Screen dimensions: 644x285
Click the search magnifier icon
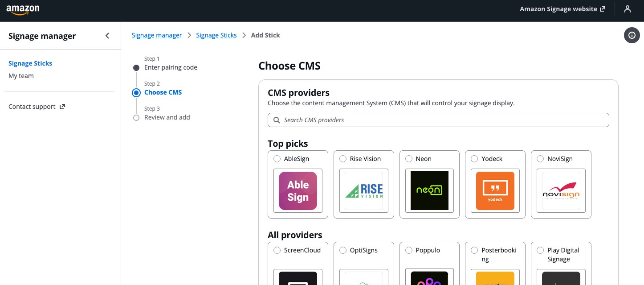click(x=277, y=120)
